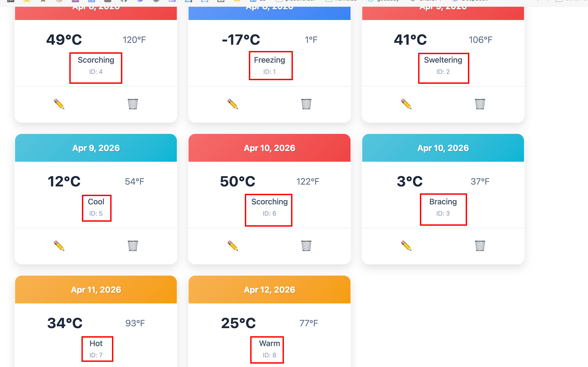Click the Warm summary label
Image resolution: width=588 pixels, height=367 pixels.
click(x=269, y=343)
